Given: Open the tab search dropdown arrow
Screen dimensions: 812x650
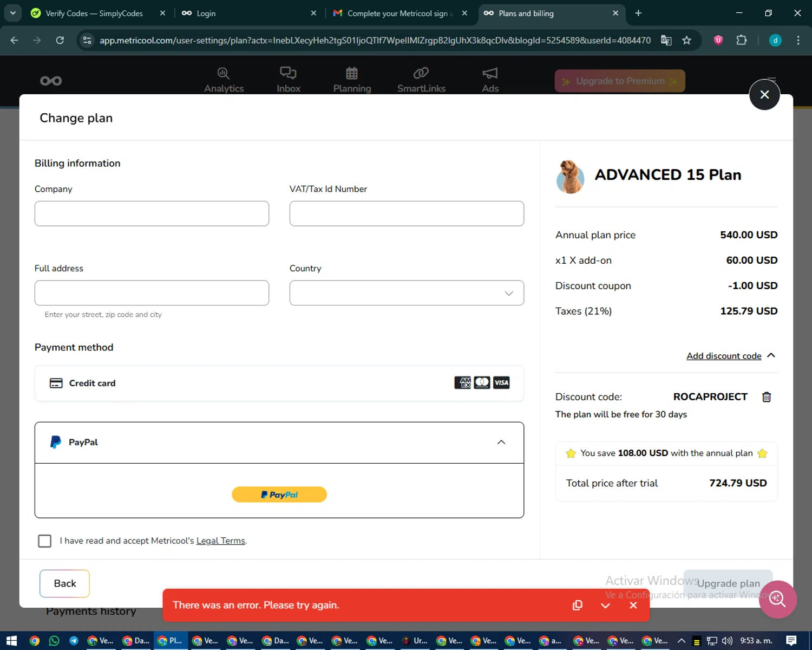Looking at the screenshot, I should (x=12, y=13).
